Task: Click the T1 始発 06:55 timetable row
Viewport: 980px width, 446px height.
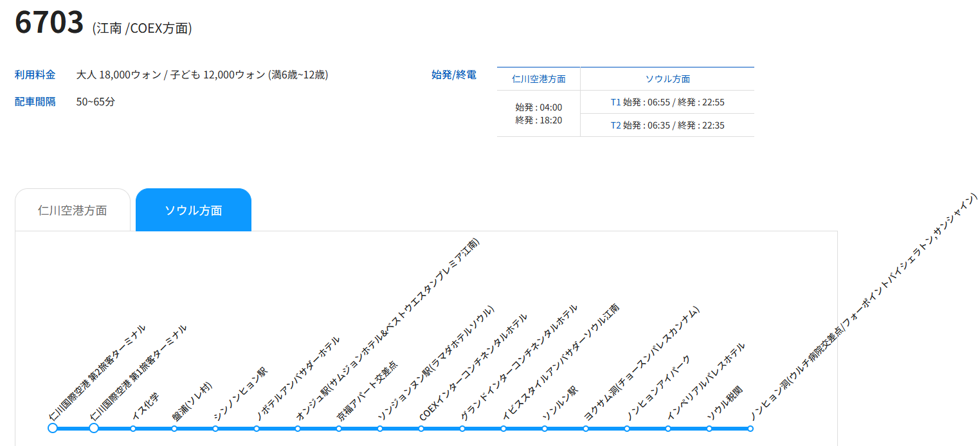Action: click(667, 102)
